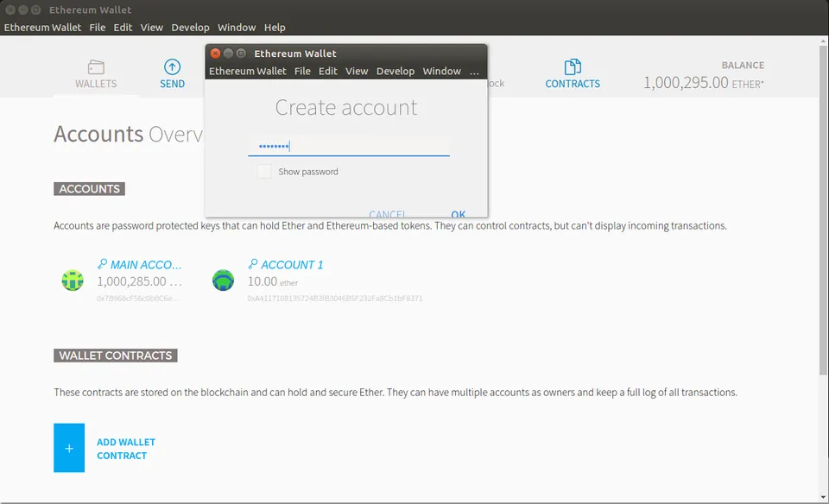Viewport: 829px width, 504px height.
Task: Open the Window menu in main window
Action: pos(237,28)
